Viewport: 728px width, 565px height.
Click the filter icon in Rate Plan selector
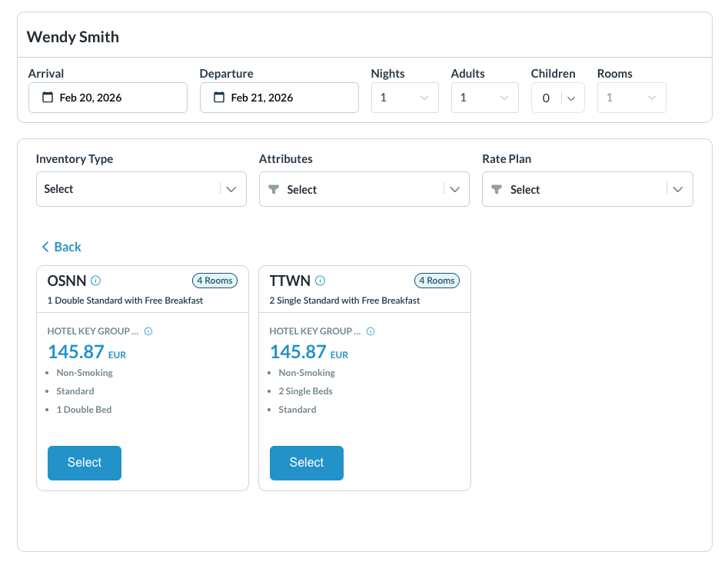(x=497, y=189)
